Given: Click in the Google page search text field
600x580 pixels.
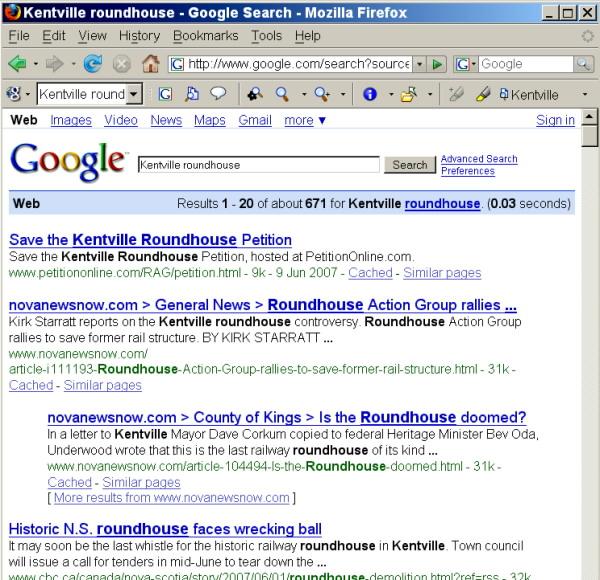Looking at the screenshot, I should pos(259,165).
